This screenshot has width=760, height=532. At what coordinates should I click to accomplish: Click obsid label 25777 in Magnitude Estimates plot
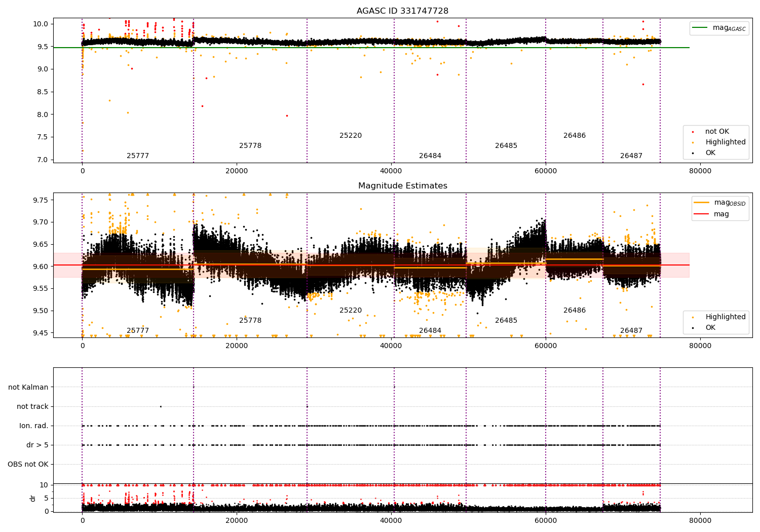[x=138, y=331]
